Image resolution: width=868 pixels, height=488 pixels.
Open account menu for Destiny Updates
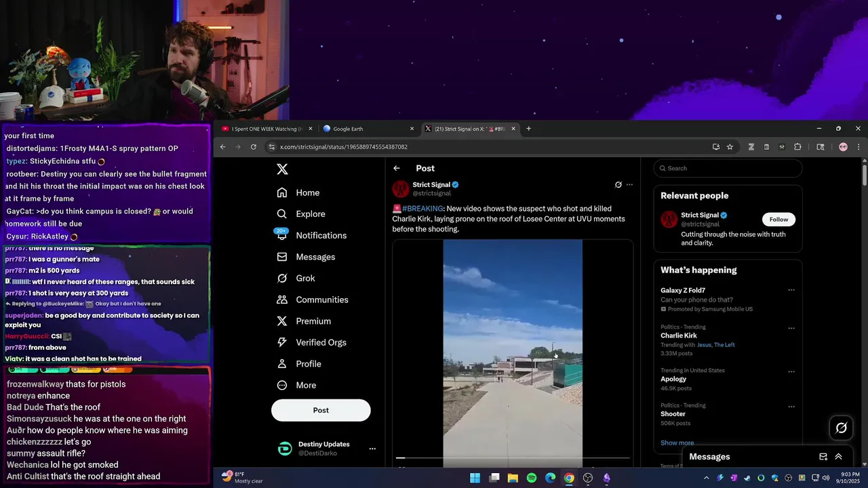pos(372,449)
